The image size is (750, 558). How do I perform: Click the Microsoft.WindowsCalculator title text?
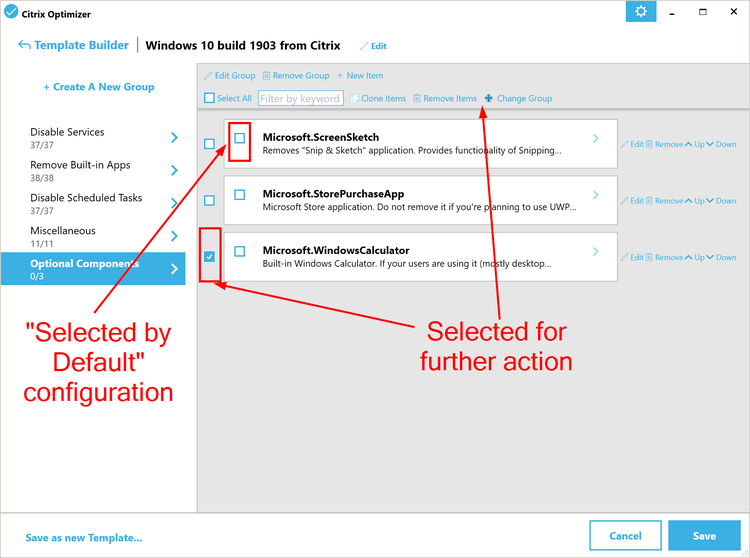[x=336, y=250]
